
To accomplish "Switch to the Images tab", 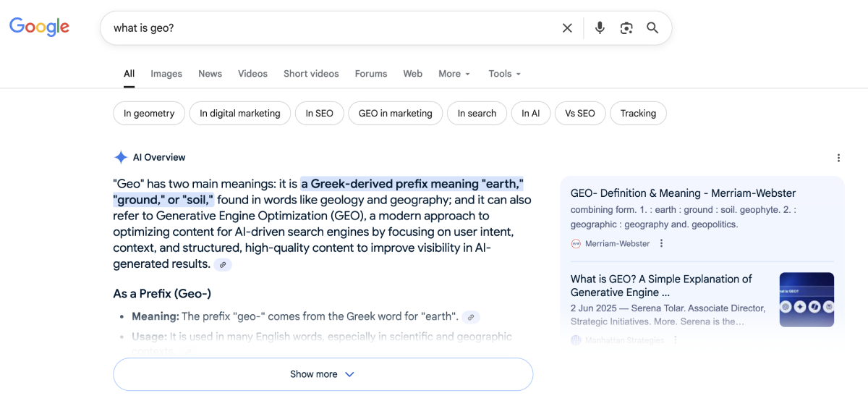I will click(x=166, y=74).
